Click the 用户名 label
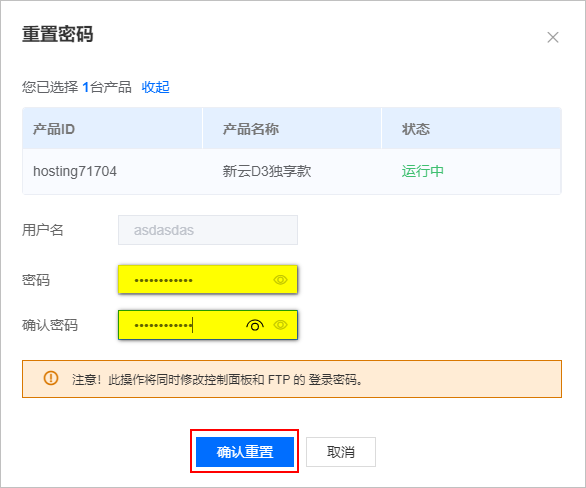The image size is (586, 488). coord(43,230)
